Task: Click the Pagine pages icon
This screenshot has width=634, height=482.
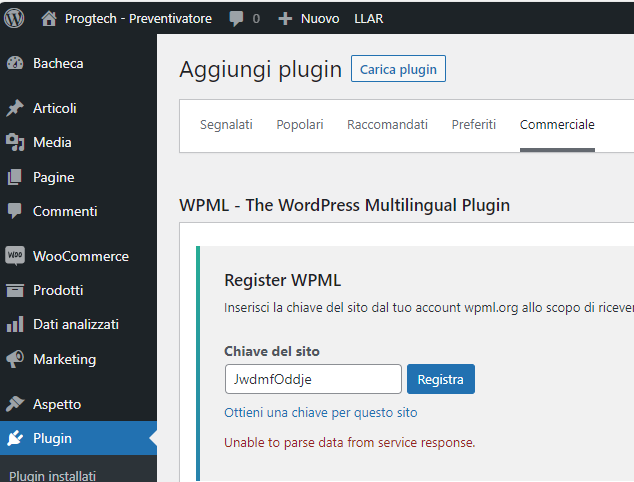Action: (15, 177)
